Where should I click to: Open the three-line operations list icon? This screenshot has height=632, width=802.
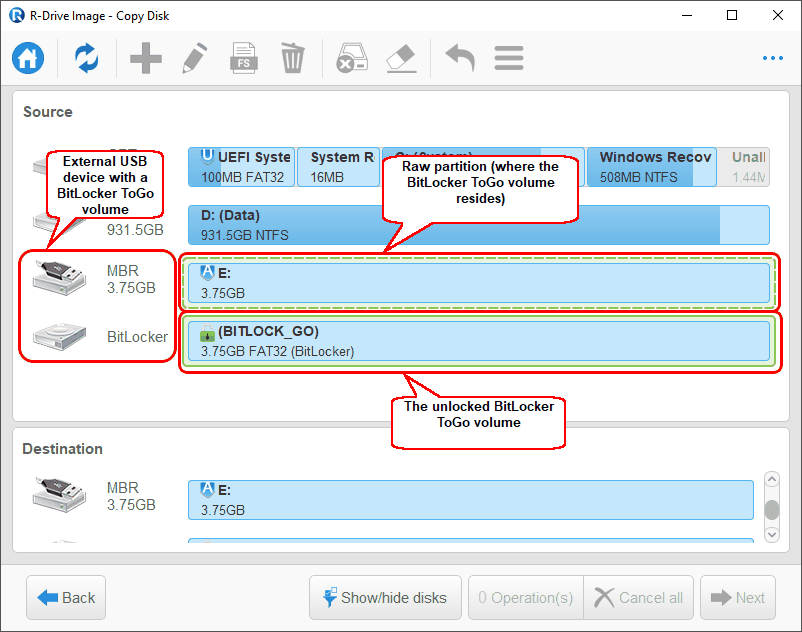(509, 58)
